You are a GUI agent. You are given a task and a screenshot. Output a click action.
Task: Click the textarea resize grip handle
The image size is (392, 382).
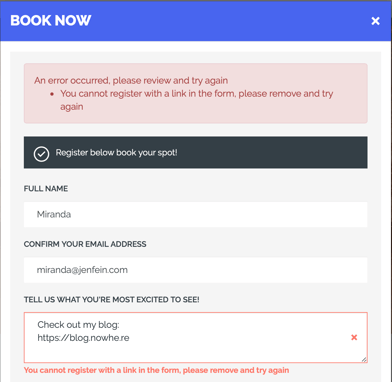pos(364,359)
